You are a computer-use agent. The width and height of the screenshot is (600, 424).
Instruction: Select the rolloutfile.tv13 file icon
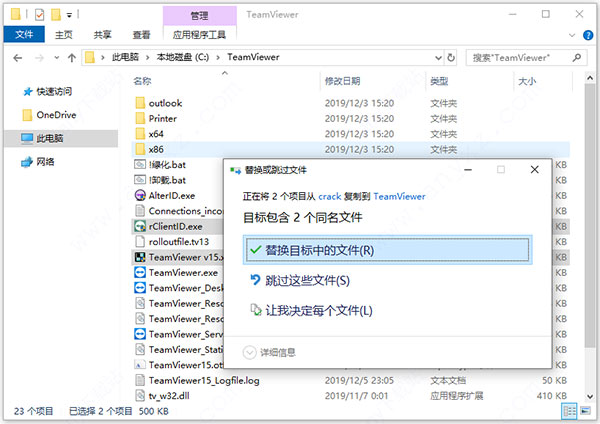tap(140, 241)
